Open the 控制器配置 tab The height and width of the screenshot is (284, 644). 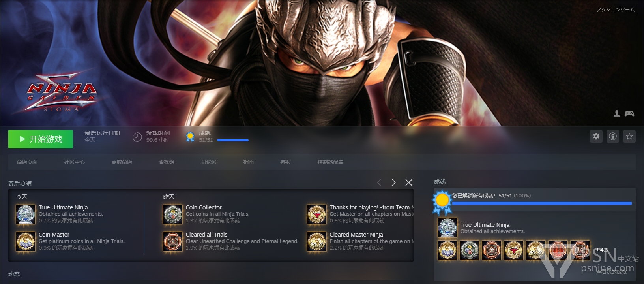pyautogui.click(x=331, y=162)
